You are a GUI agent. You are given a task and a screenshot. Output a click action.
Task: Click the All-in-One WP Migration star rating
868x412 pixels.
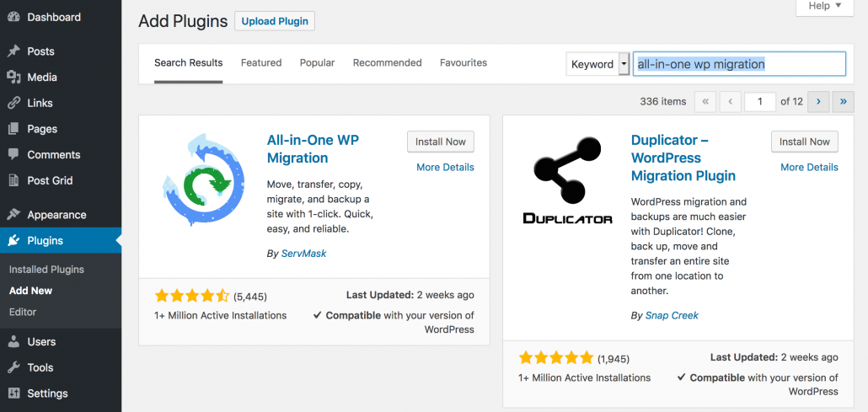[191, 296]
